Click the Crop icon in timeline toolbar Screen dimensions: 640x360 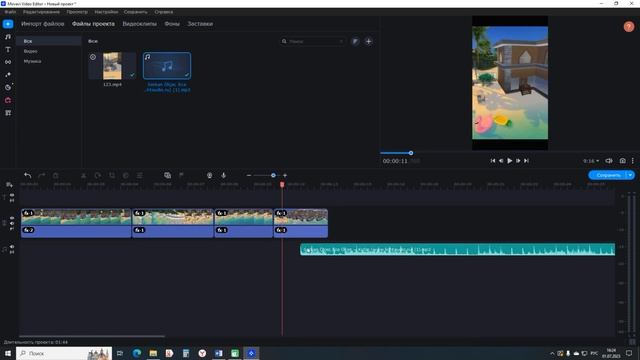pyautogui.click(x=112, y=176)
